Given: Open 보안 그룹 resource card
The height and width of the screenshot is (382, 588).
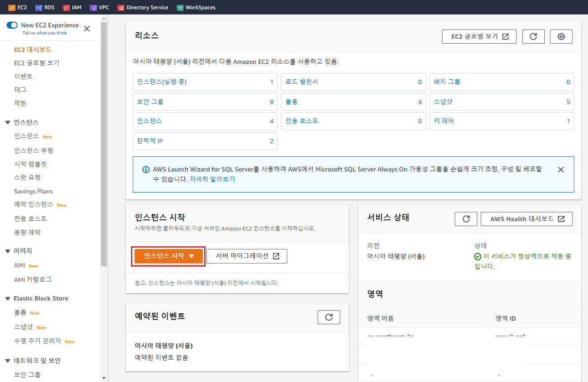Looking at the screenshot, I should click(x=205, y=102).
